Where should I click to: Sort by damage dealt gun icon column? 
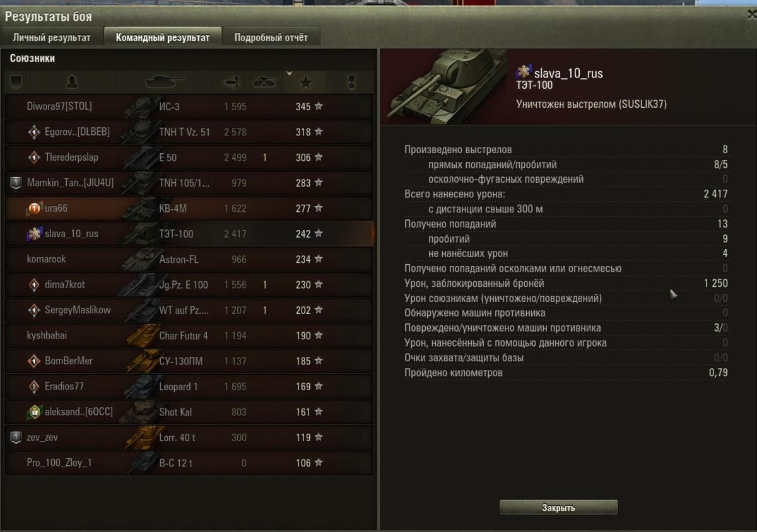[x=230, y=82]
